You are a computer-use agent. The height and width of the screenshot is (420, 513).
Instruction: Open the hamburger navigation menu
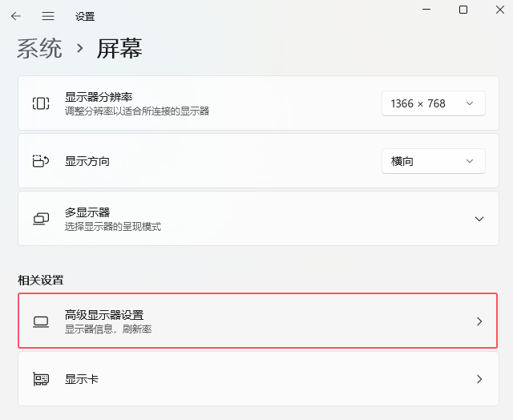coord(48,16)
